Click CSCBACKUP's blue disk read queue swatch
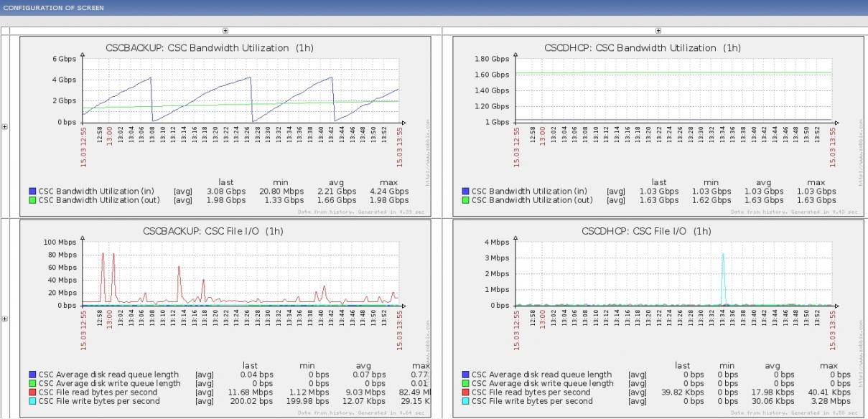Image resolution: width=868 pixels, height=419 pixels. click(32, 375)
